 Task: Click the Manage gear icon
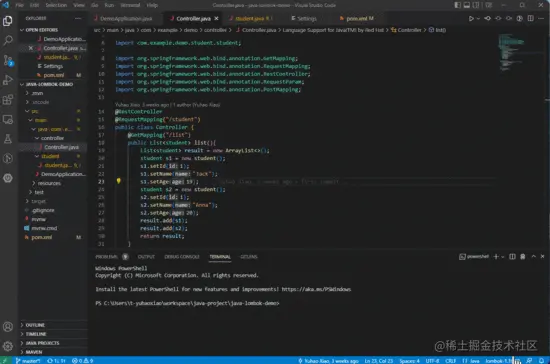point(8,346)
